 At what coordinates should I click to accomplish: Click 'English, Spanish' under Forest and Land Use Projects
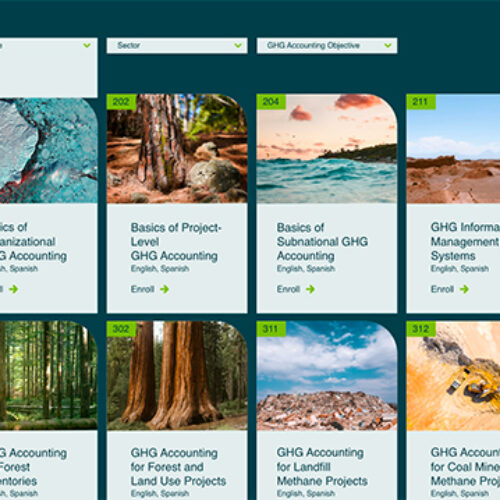[x=160, y=493]
